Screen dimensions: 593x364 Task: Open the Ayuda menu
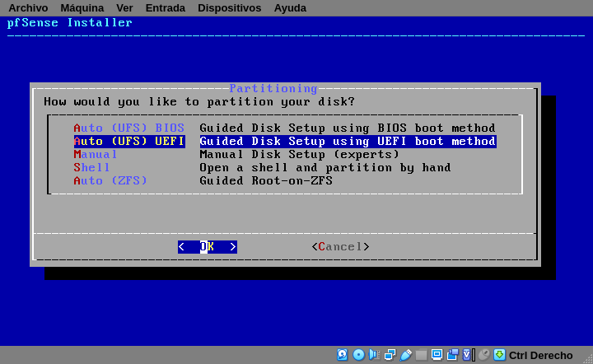pyautogui.click(x=290, y=8)
